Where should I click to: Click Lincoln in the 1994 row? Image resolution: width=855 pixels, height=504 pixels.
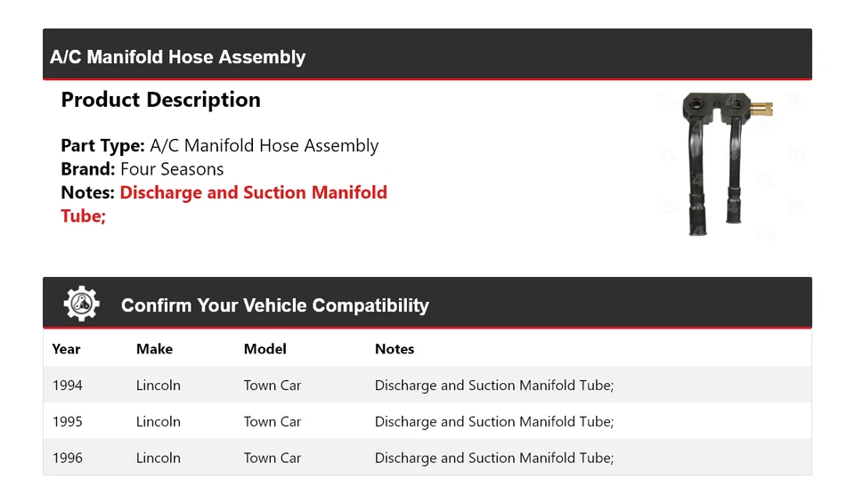click(x=159, y=386)
